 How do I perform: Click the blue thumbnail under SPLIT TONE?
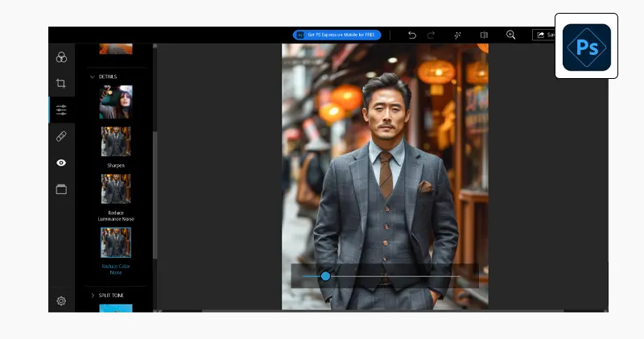(x=116, y=308)
